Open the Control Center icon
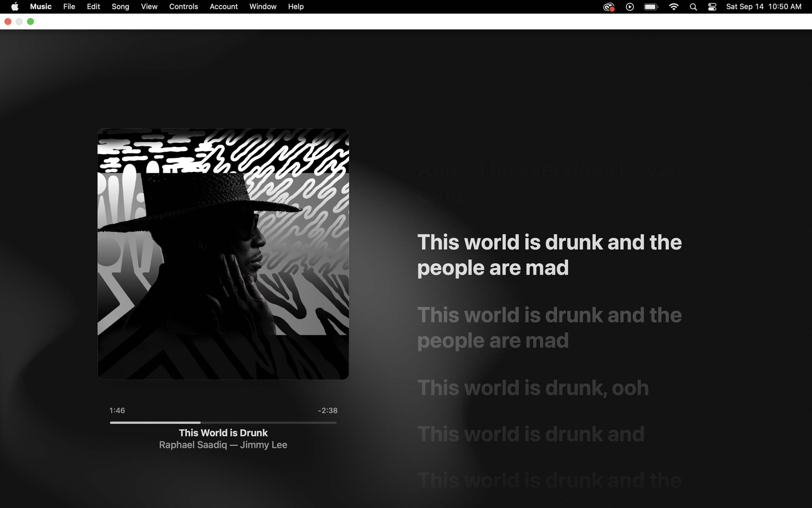 [x=712, y=7]
